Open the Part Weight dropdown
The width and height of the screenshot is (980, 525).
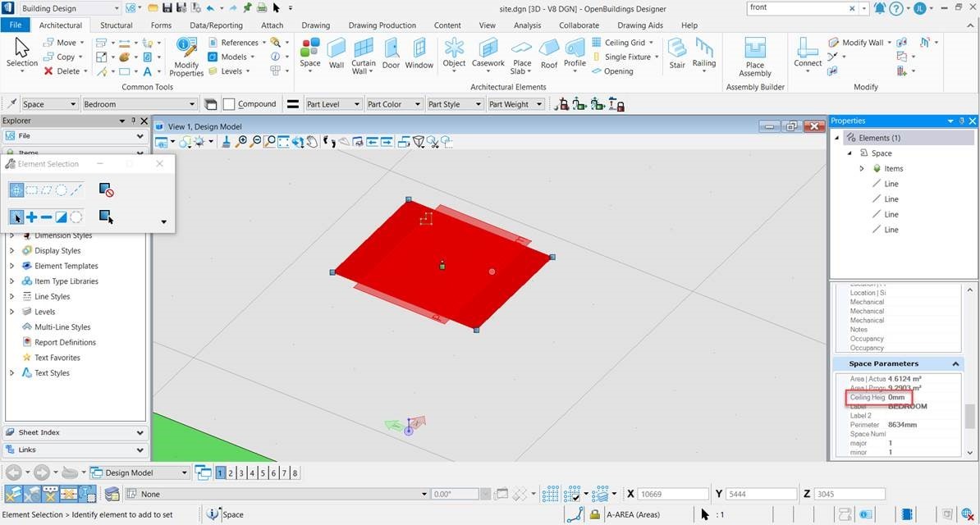[x=515, y=104]
